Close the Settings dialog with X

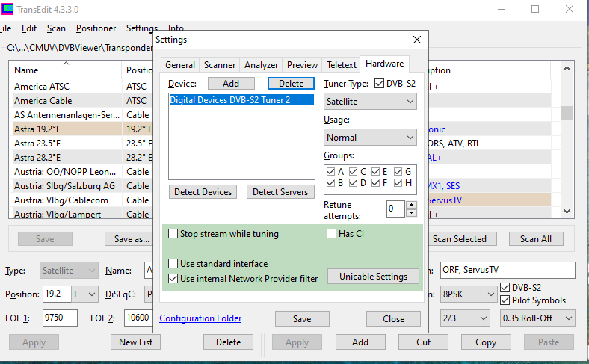click(x=416, y=40)
